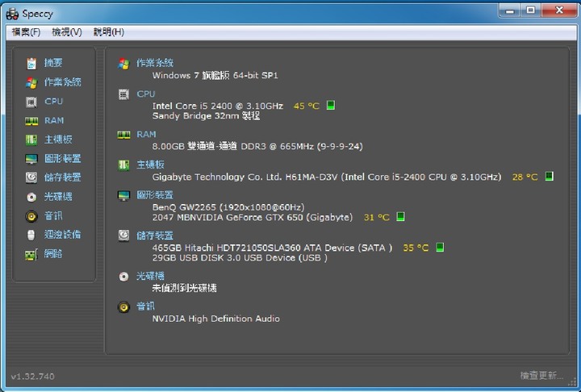This screenshot has width=581, height=392.
Task: Click 作業系統 heading link in summary
Action: pos(155,63)
